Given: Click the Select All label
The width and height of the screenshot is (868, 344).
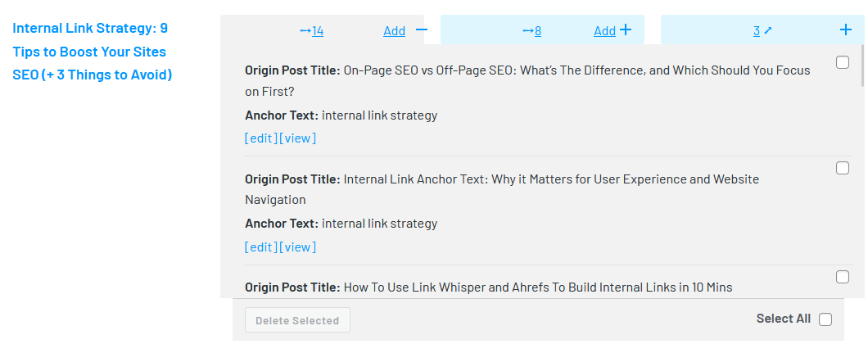Looking at the screenshot, I should tap(784, 319).
